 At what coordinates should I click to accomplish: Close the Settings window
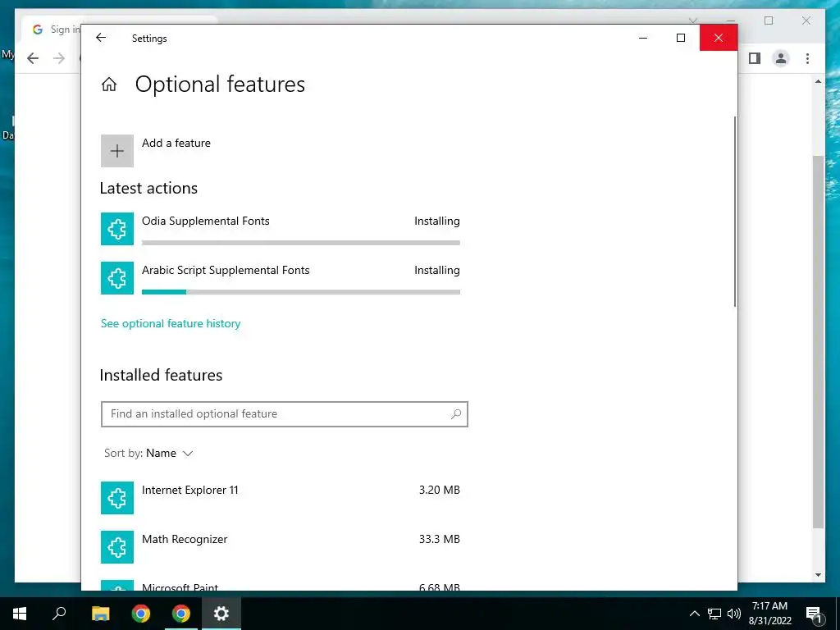pos(719,38)
